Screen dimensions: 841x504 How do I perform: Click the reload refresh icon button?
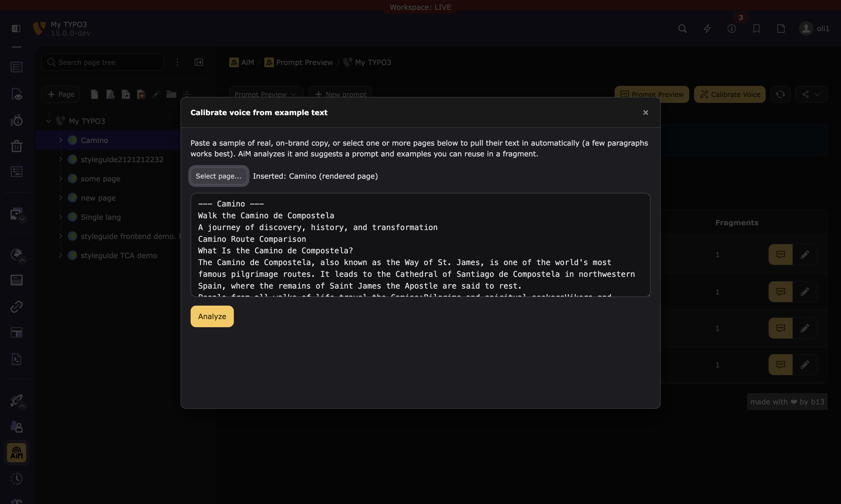click(x=780, y=95)
